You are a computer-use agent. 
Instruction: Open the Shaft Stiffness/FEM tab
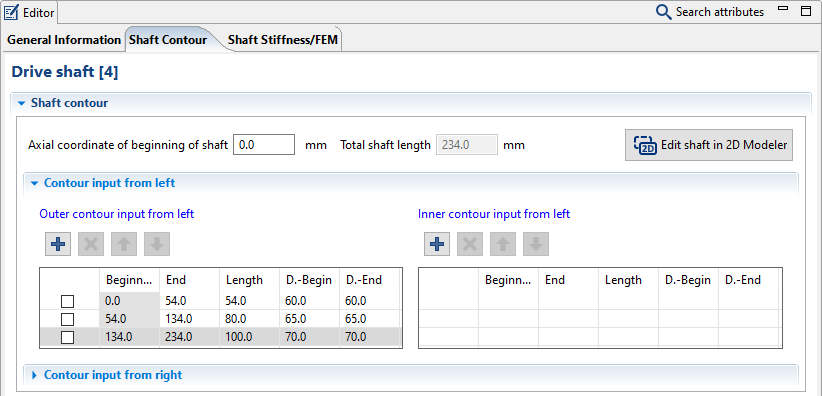click(x=283, y=40)
